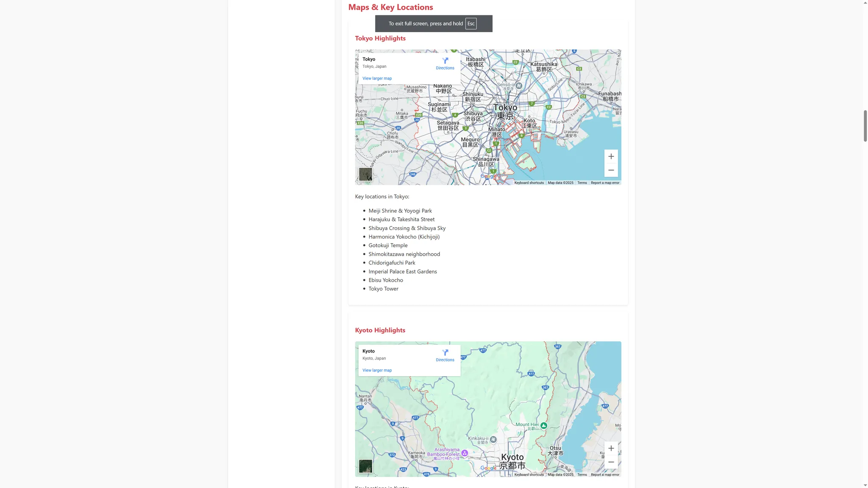Zoom in on the Kyoto map
This screenshot has height=488, width=868.
(x=611, y=448)
